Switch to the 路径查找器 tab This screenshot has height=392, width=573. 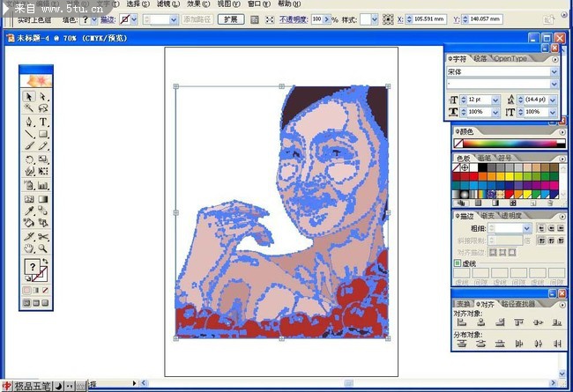(x=516, y=304)
